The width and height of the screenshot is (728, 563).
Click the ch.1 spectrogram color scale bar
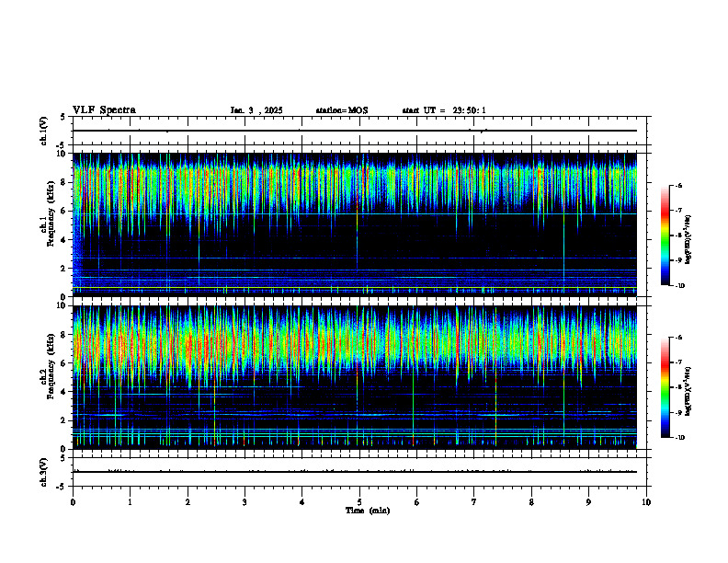pos(665,236)
